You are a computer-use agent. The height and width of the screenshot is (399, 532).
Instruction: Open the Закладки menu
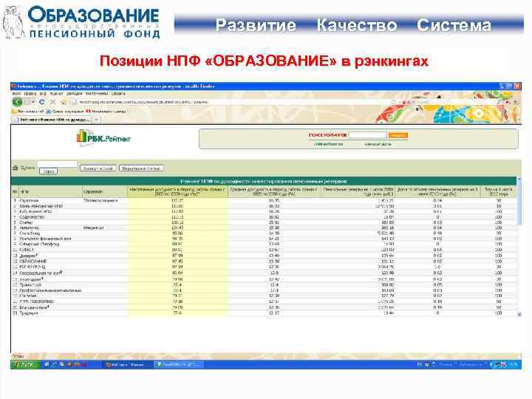click(75, 93)
